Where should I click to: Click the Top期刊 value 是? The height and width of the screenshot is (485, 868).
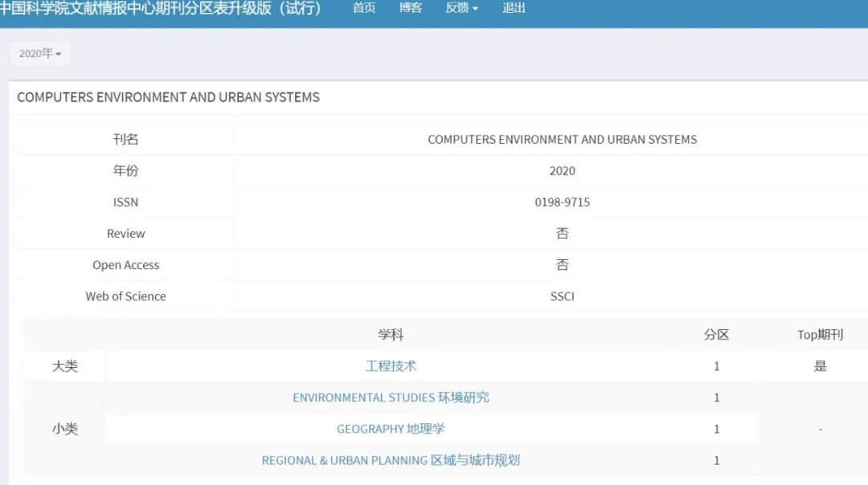[x=821, y=366]
